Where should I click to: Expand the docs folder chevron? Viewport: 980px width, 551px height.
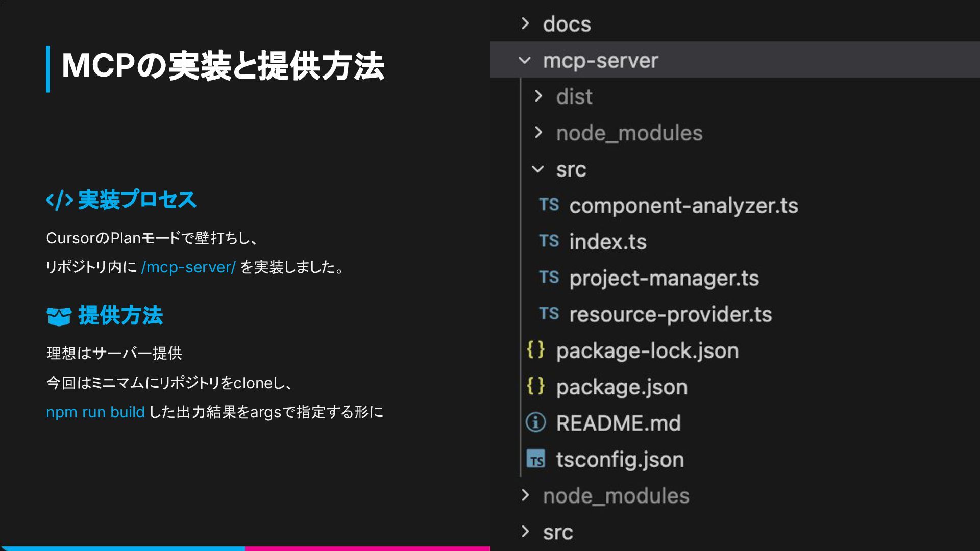(525, 23)
